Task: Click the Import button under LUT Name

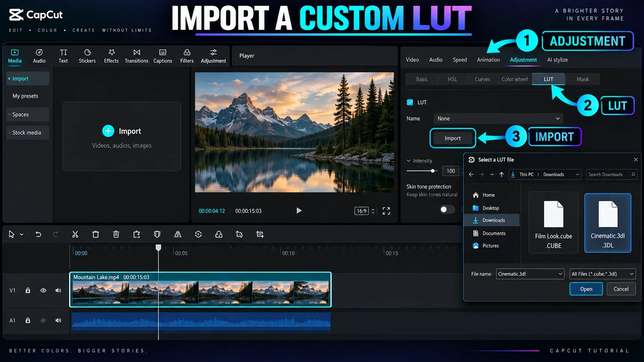Action: (x=452, y=138)
